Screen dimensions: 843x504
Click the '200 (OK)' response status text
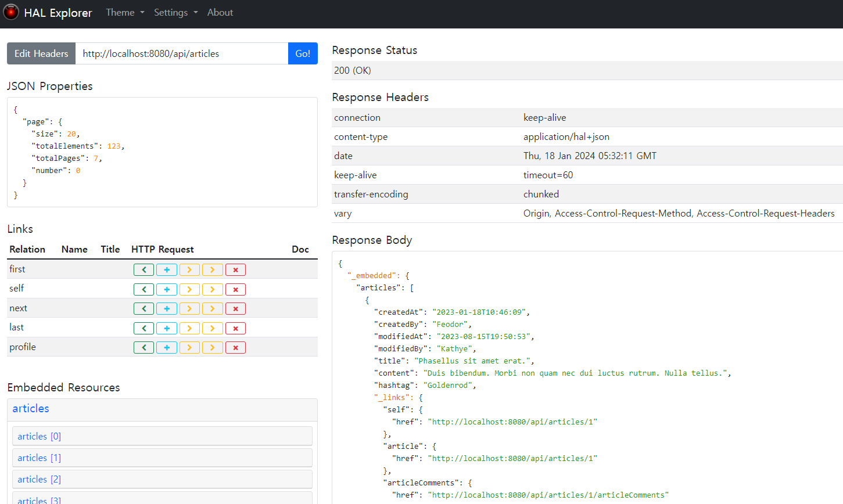(352, 70)
